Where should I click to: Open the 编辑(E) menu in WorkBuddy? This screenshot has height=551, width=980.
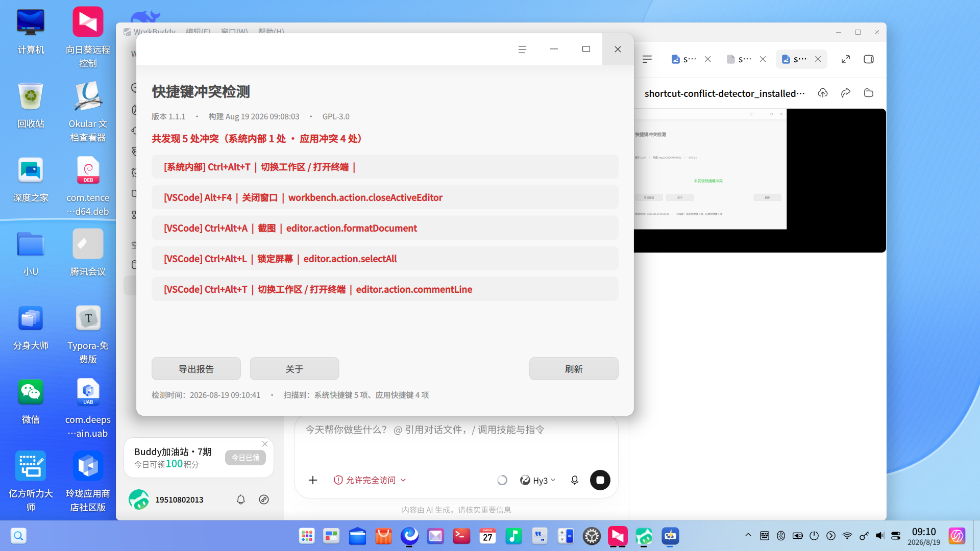(198, 31)
